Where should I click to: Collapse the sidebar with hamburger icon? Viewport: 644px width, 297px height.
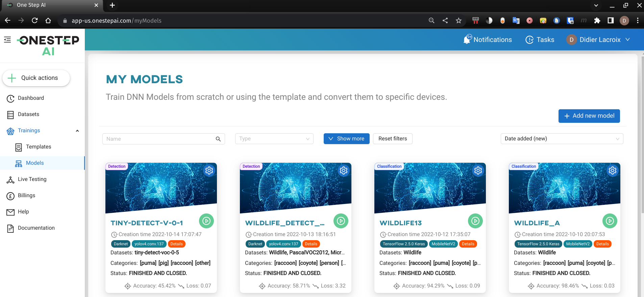7,40
